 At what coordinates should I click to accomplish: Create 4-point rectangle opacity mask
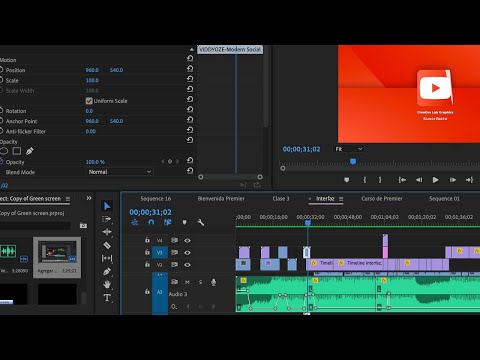coord(17,151)
